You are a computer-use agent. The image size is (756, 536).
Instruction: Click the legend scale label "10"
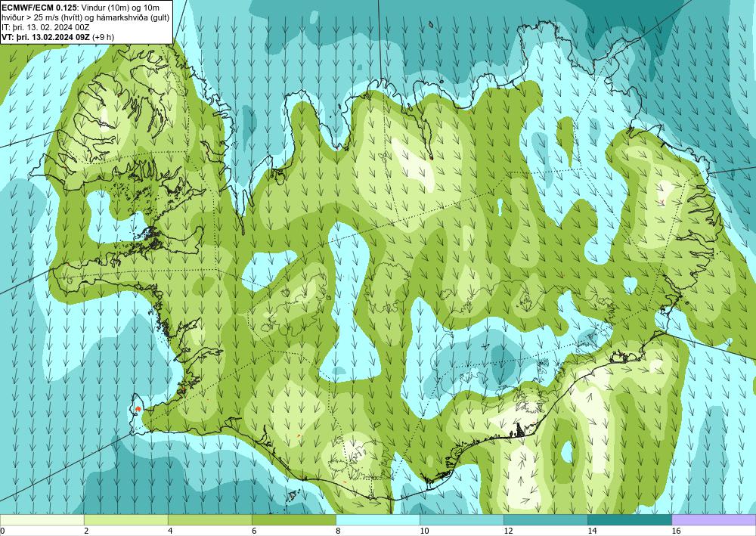pos(424,531)
